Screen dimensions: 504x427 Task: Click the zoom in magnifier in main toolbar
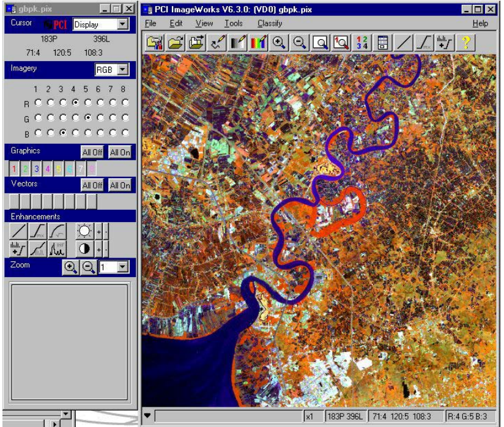pyautogui.click(x=279, y=42)
